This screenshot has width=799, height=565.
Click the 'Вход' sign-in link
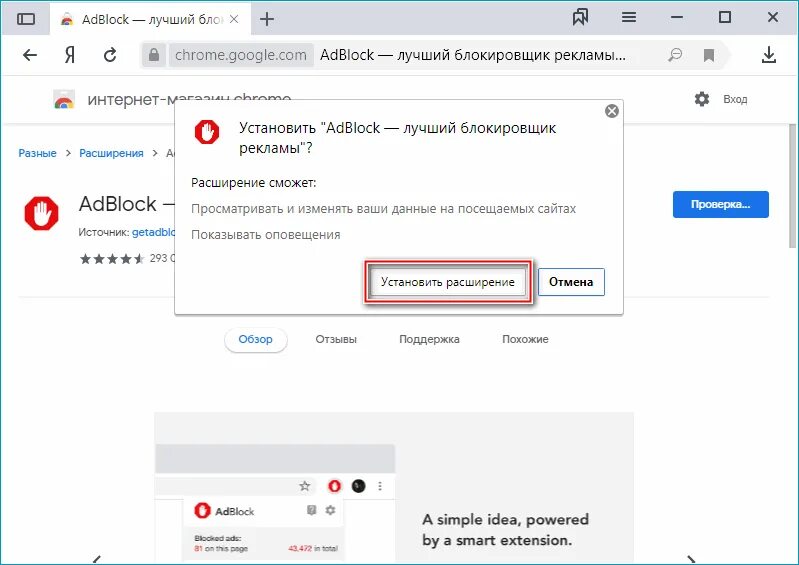click(735, 99)
